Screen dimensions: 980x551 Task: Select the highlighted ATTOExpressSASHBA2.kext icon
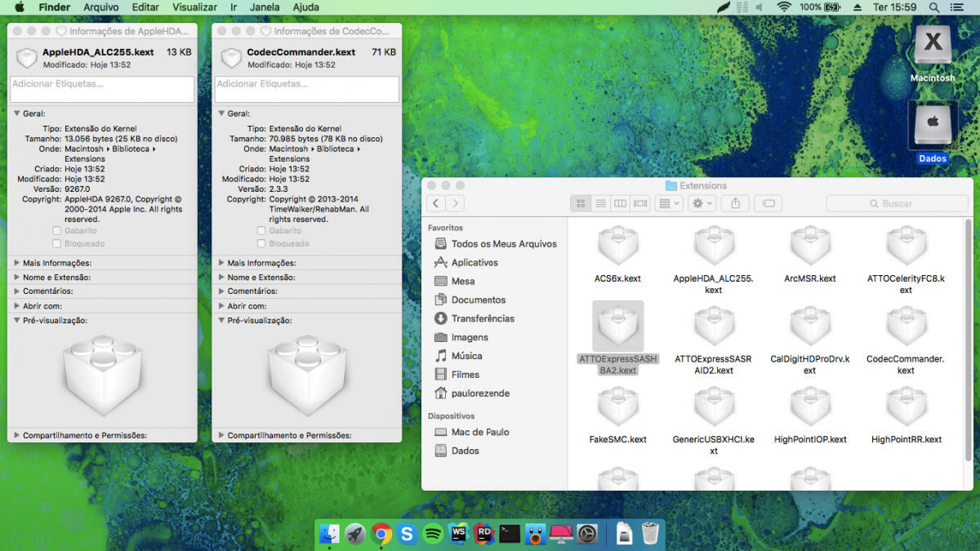617,327
